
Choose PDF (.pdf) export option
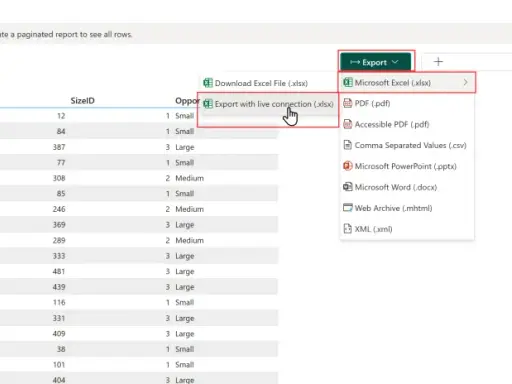point(407,103)
